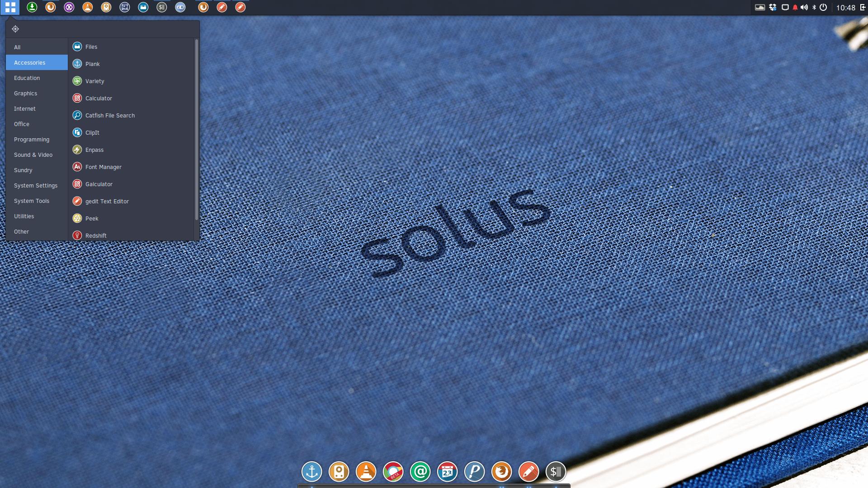Select the Other category
The height and width of the screenshot is (488, 868).
coord(37,231)
